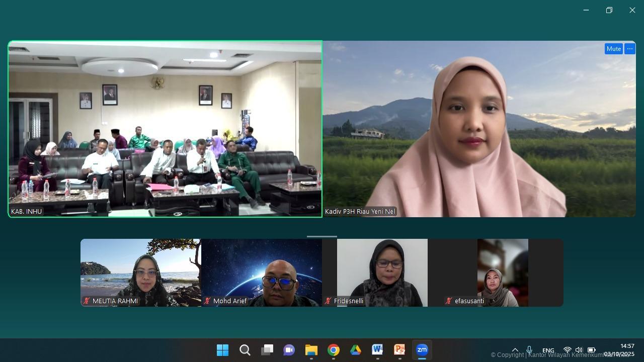Switch to Google Chrome in the taskbar
The width and height of the screenshot is (644, 362).
(x=334, y=350)
